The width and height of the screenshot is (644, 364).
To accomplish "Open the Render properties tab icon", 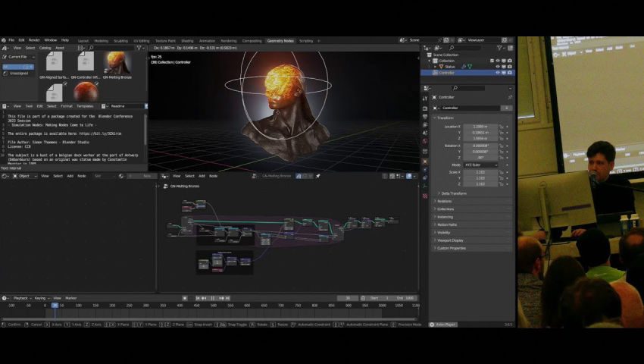I will coord(425,108).
